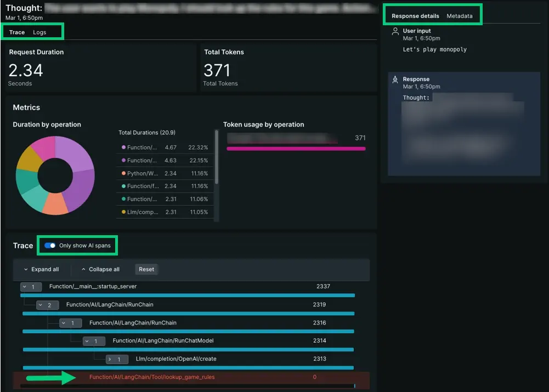Image resolution: width=549 pixels, height=392 pixels.
Task: Click the Python/W orange legend dot
Action: (x=123, y=173)
